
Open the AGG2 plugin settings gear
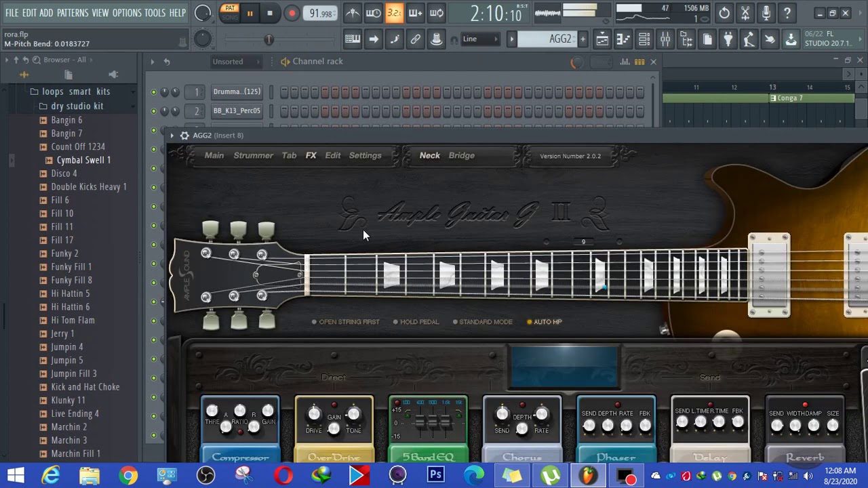184,136
